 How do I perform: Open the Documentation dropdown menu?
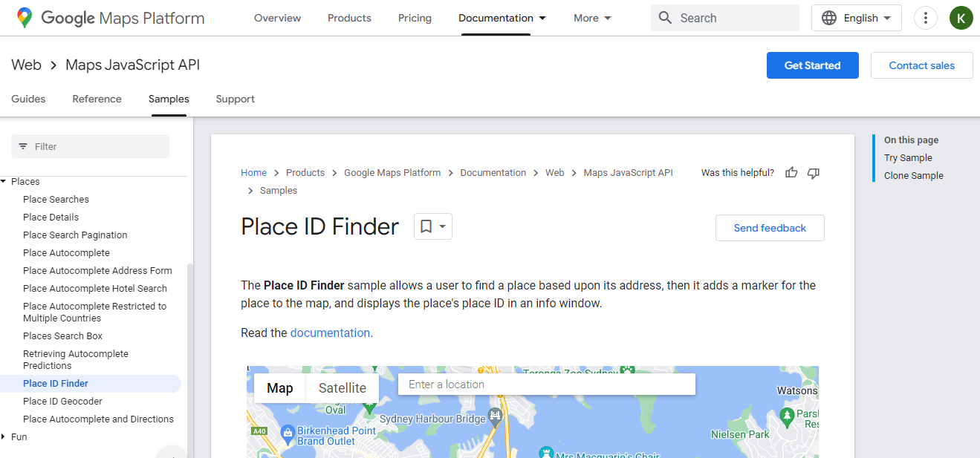(502, 18)
